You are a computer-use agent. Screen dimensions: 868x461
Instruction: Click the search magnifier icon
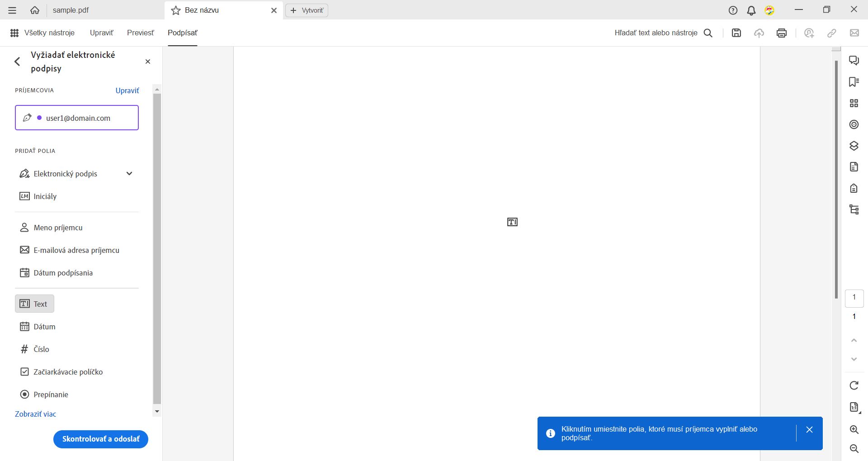click(708, 33)
